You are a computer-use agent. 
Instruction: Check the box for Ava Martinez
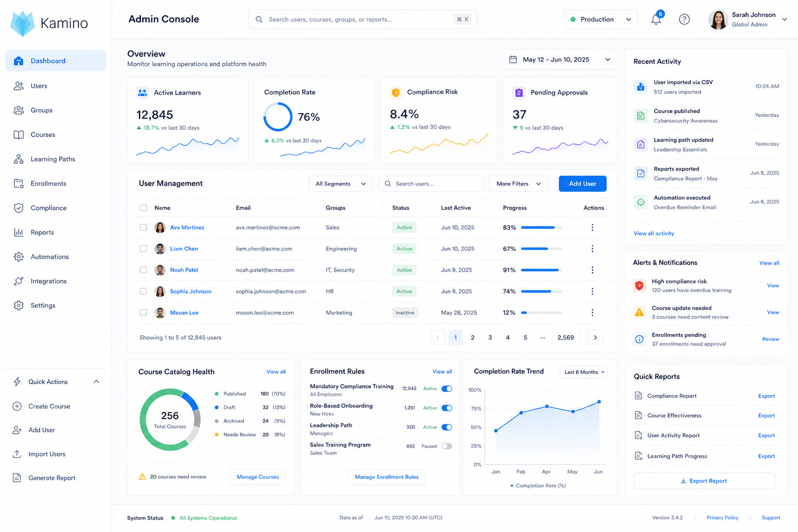pos(143,228)
